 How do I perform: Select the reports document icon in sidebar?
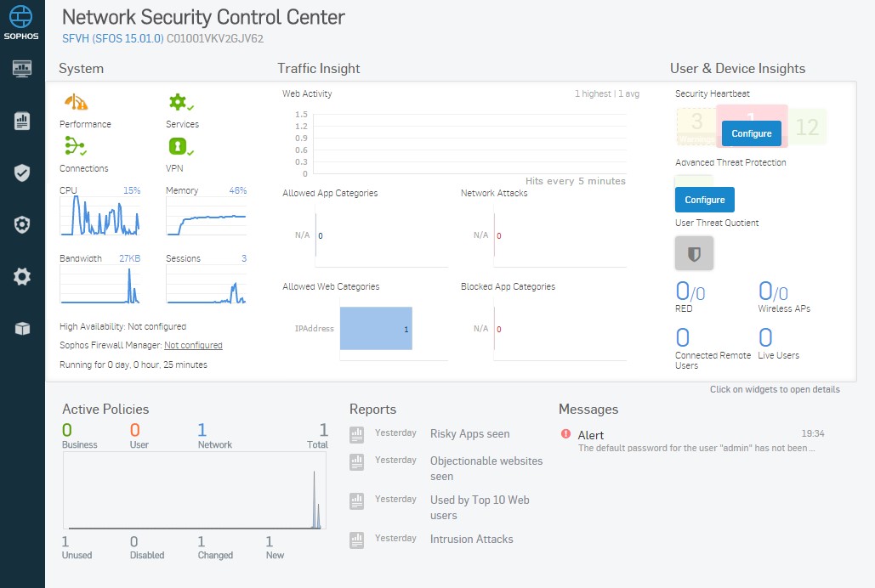(x=21, y=120)
